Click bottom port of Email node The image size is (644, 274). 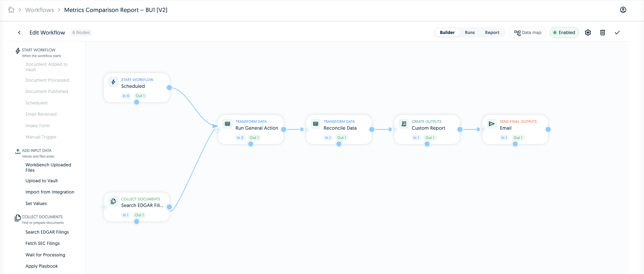515,144
